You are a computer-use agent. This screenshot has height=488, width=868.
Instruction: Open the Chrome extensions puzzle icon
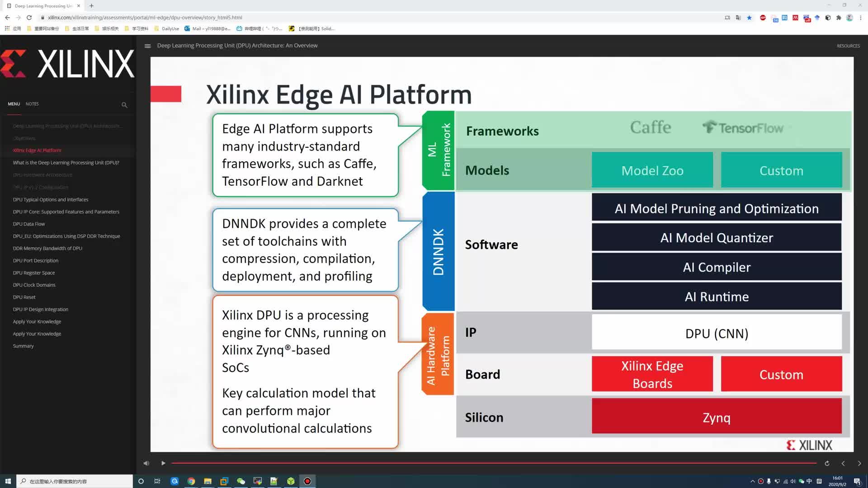click(x=839, y=18)
